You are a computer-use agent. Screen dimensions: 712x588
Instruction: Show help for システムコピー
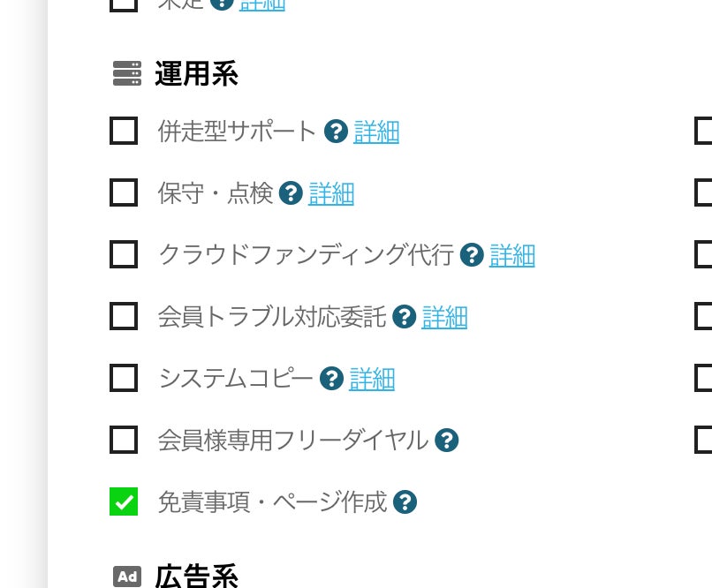(x=331, y=379)
